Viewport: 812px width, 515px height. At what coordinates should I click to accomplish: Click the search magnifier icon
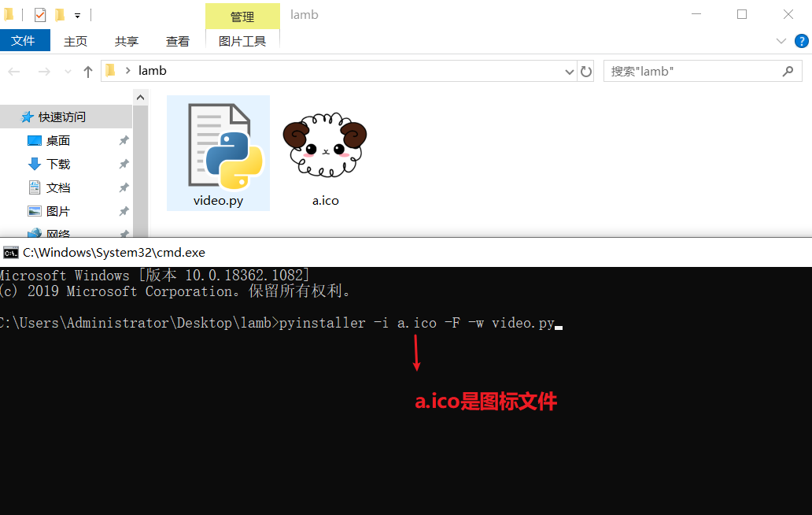click(788, 72)
